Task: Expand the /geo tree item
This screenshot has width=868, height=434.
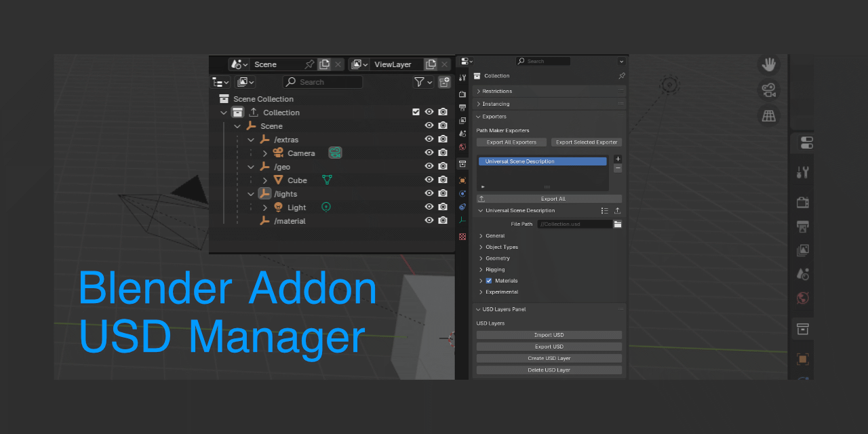Action: pyautogui.click(x=251, y=167)
